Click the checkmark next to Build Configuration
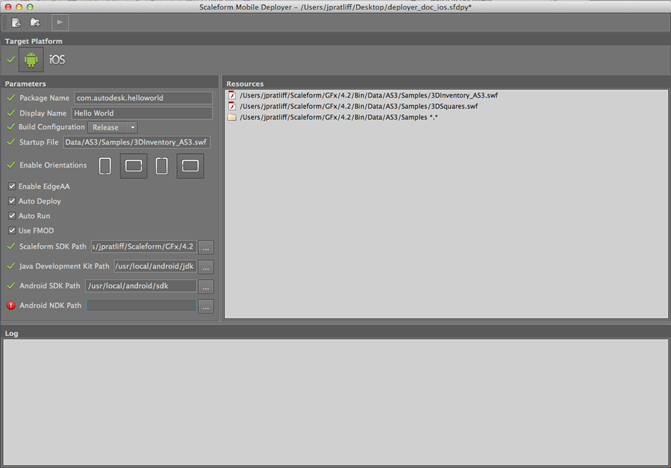This screenshot has width=671, height=468. 11,127
